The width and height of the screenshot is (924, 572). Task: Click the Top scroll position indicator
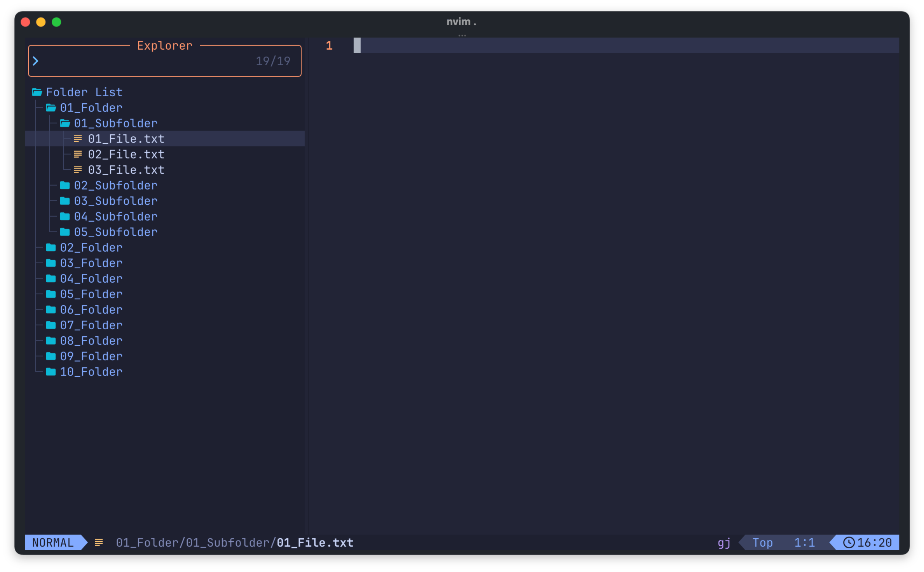[762, 542]
